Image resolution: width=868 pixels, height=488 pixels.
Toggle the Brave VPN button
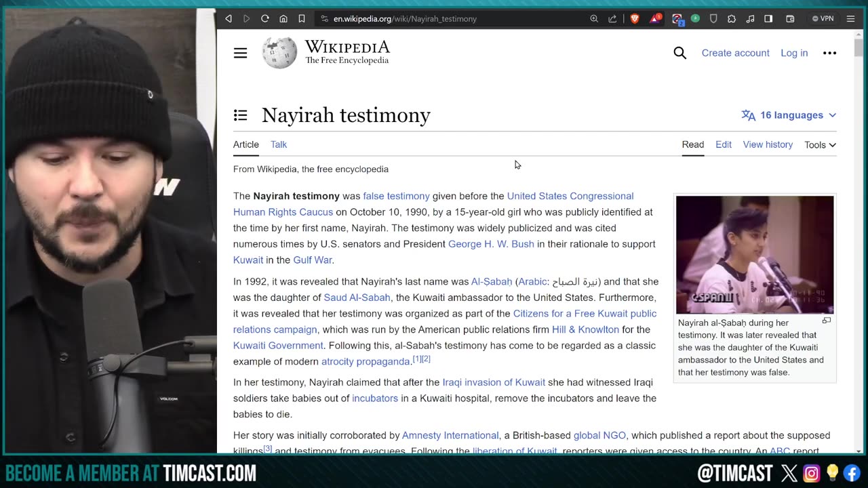tap(823, 19)
